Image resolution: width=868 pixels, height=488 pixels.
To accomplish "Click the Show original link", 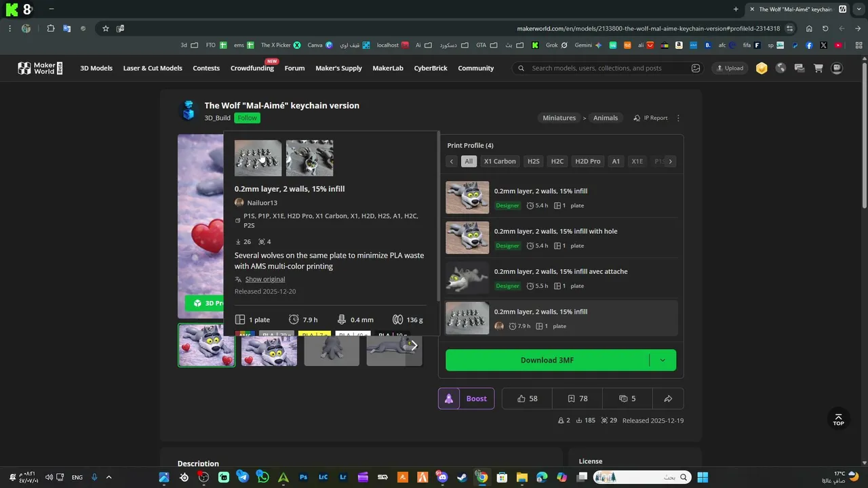I will (x=264, y=279).
